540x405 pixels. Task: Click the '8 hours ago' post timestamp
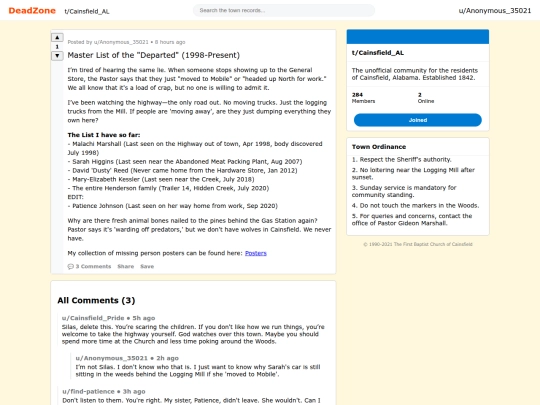click(170, 42)
